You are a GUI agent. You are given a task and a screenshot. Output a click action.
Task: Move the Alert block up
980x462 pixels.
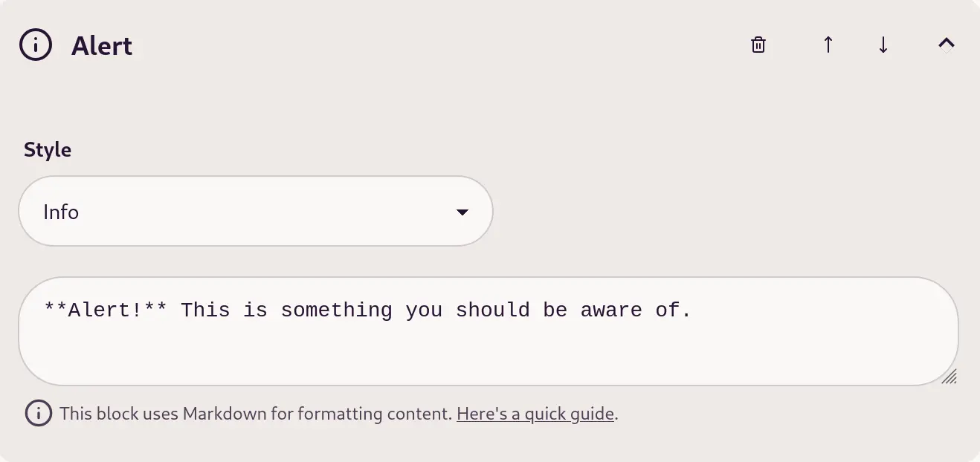coord(828,45)
